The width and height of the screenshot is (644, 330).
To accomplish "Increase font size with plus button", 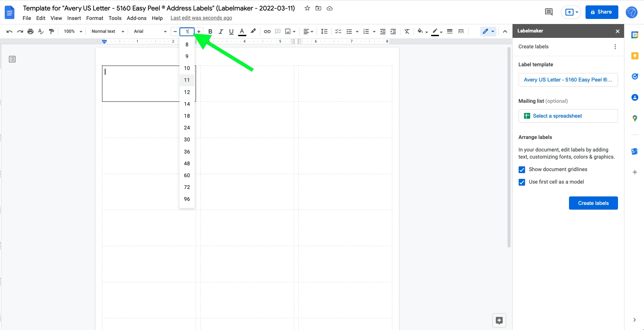I will pos(199,31).
